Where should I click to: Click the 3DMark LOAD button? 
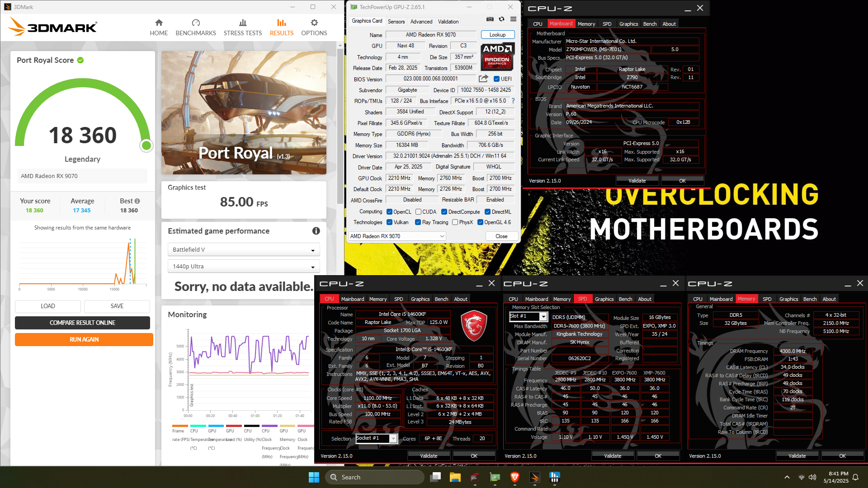coord(48,306)
